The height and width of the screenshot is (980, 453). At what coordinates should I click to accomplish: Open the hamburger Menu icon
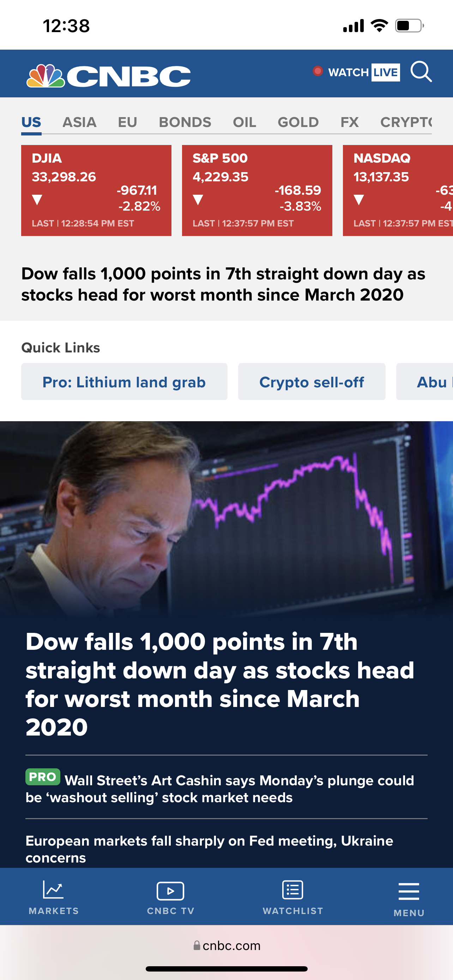pos(409,892)
